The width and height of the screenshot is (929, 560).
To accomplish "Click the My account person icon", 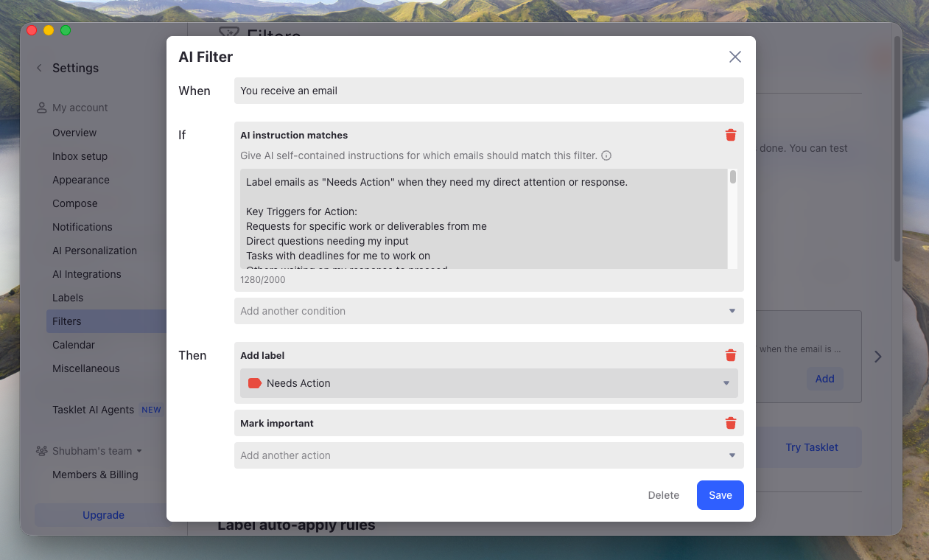I will pyautogui.click(x=42, y=108).
